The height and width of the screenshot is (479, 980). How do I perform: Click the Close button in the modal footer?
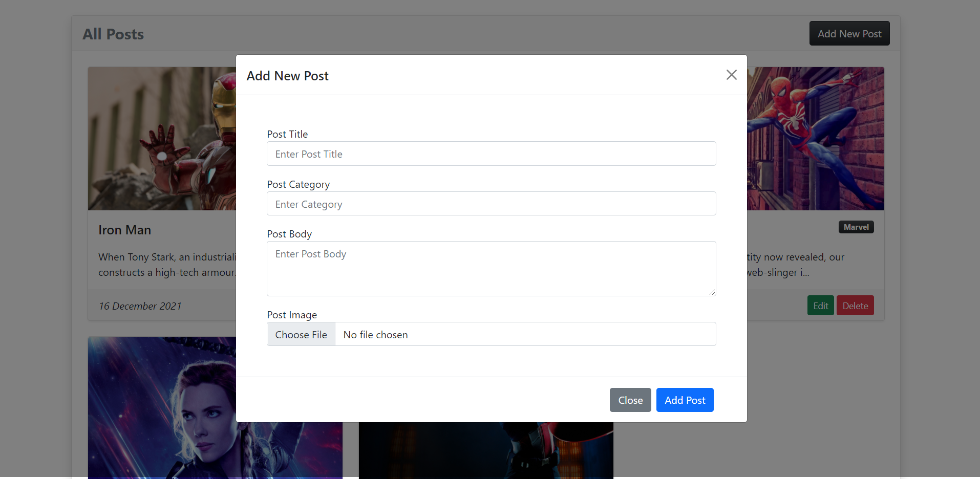[x=630, y=400]
